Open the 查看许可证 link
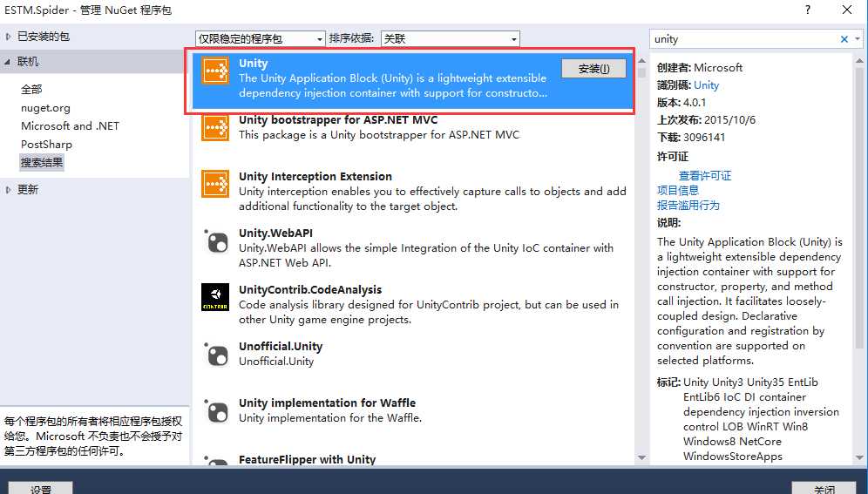Screen dimensions: 868x494 pos(705,175)
